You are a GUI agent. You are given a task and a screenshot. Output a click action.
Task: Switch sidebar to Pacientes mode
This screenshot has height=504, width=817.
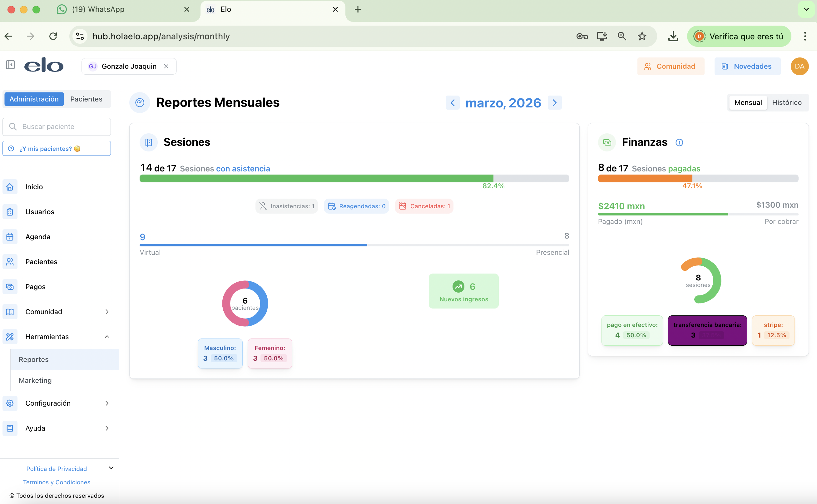tap(86, 99)
